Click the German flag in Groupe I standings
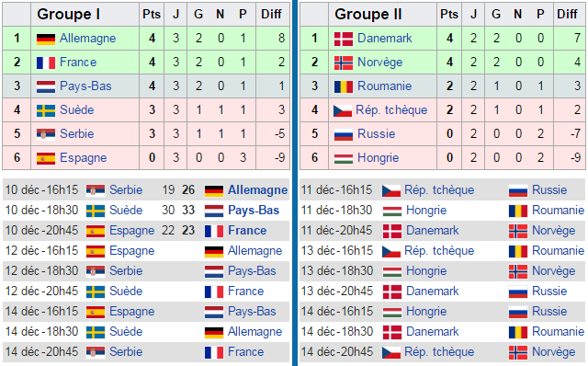The width and height of the screenshot is (588, 366). [46, 39]
